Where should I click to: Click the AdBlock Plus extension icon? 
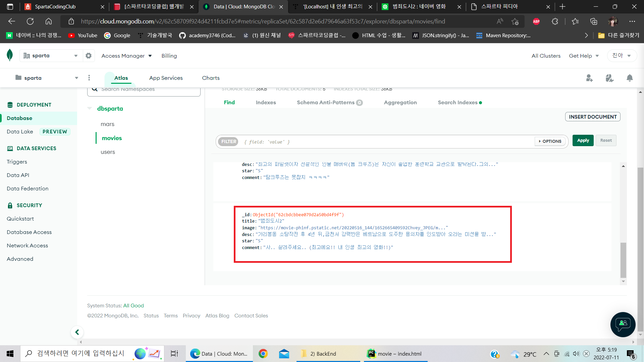(536, 21)
